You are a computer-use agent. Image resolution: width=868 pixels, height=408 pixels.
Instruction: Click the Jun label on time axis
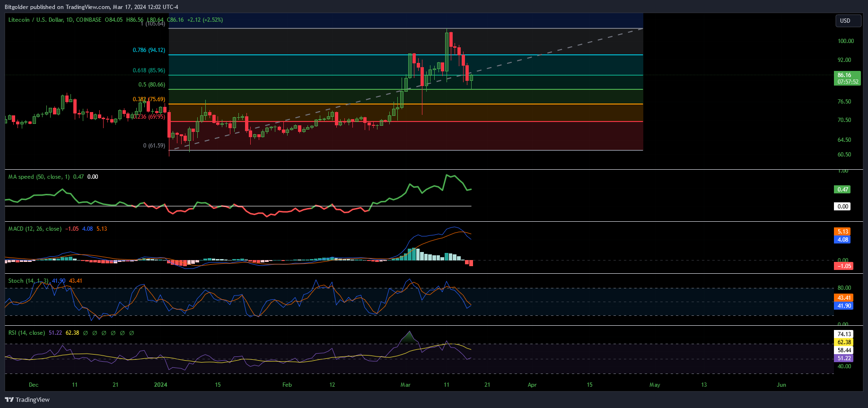pos(781,385)
